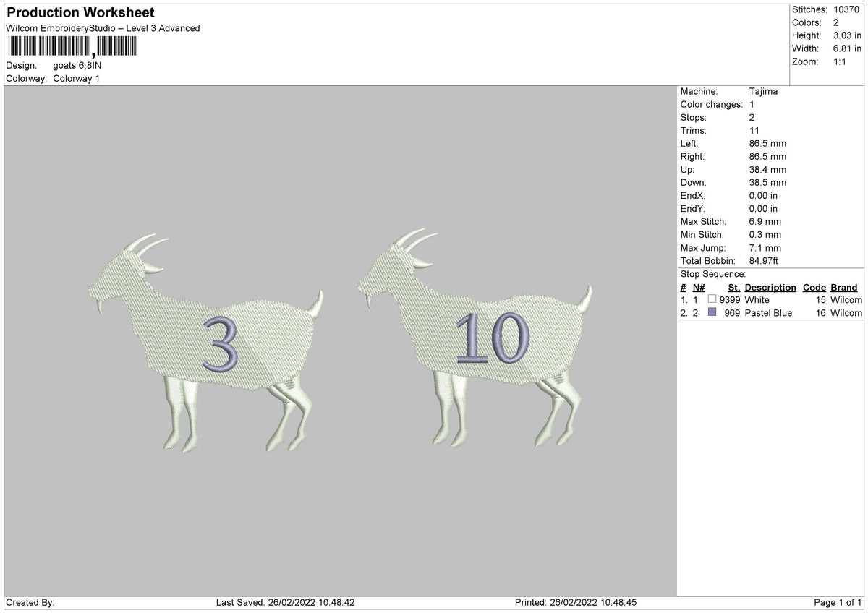Click the 'St.' column header
The image size is (868, 613).
(734, 288)
